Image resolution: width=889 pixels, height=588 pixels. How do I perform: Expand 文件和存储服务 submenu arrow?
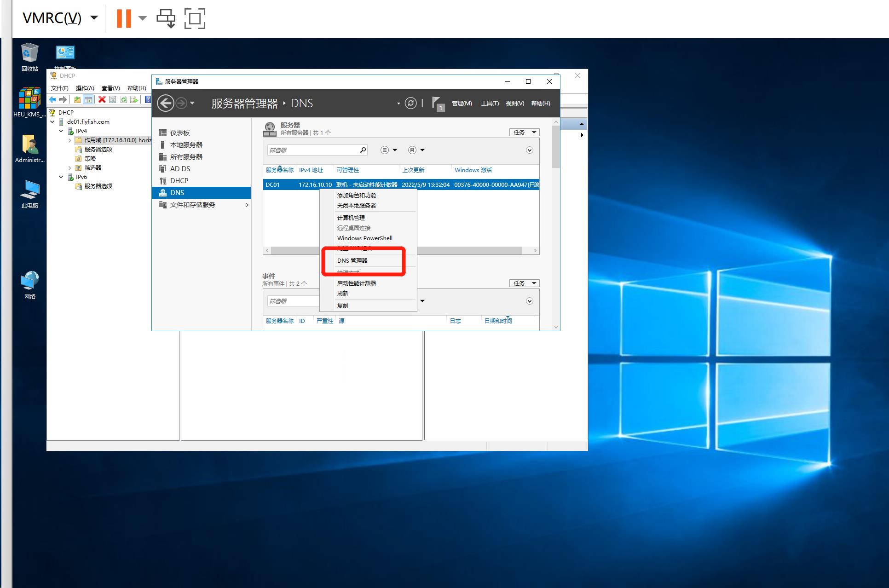pyautogui.click(x=247, y=205)
